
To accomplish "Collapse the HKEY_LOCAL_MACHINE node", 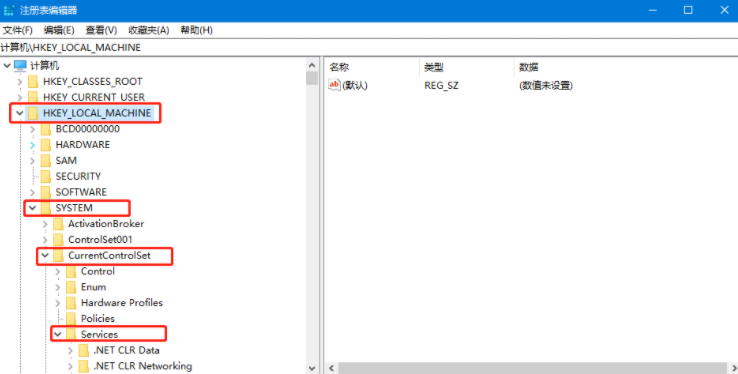I will [x=19, y=113].
